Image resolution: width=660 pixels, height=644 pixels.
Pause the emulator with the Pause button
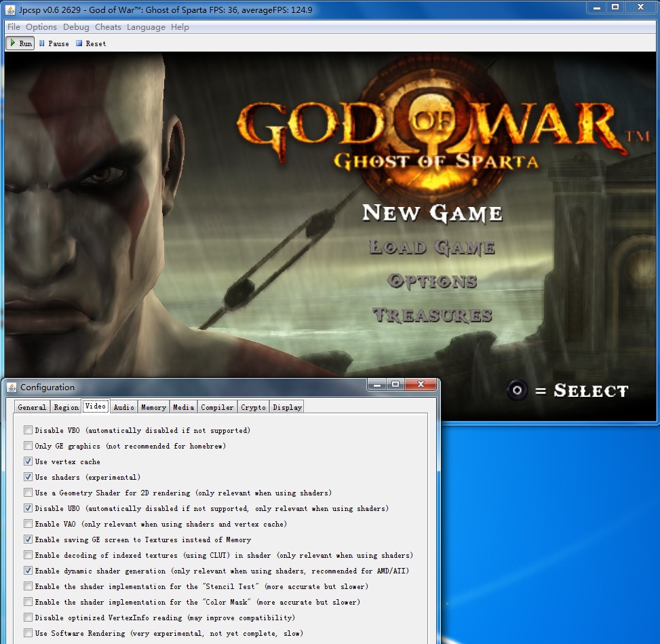[x=54, y=43]
